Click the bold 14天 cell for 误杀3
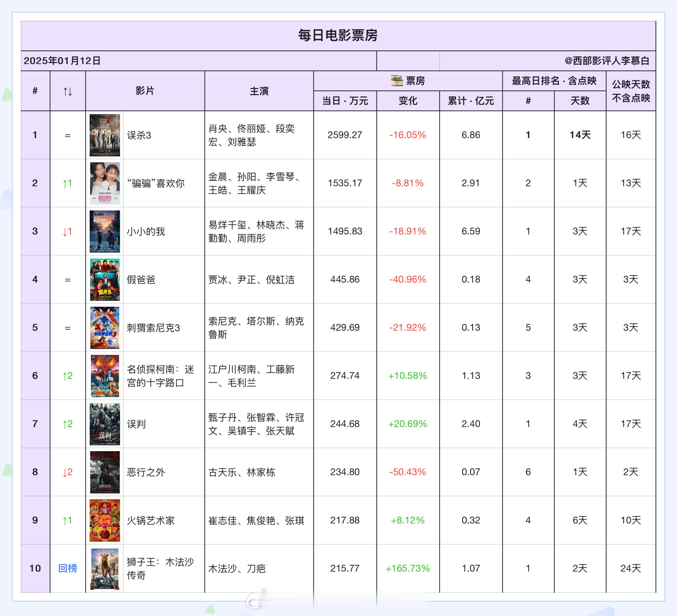The image size is (677, 616). [x=580, y=135]
